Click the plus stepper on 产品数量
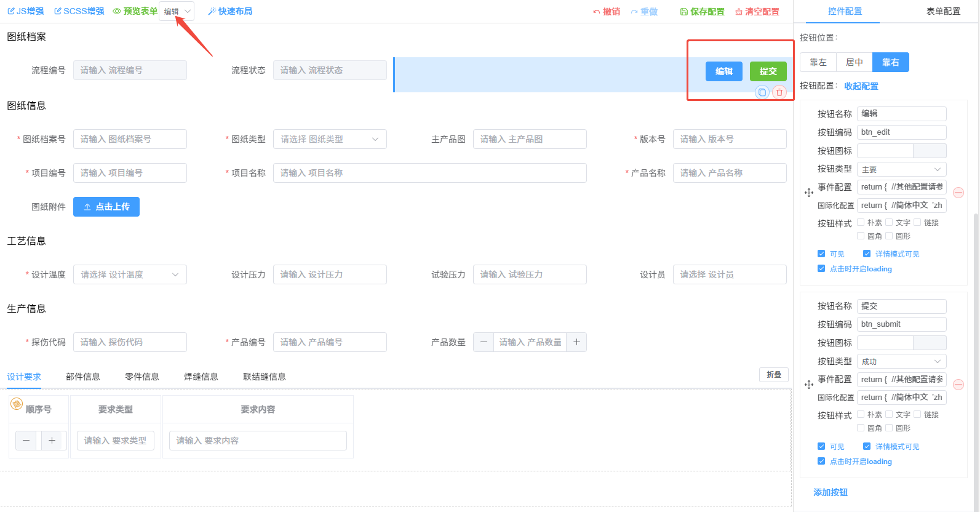 (x=576, y=342)
